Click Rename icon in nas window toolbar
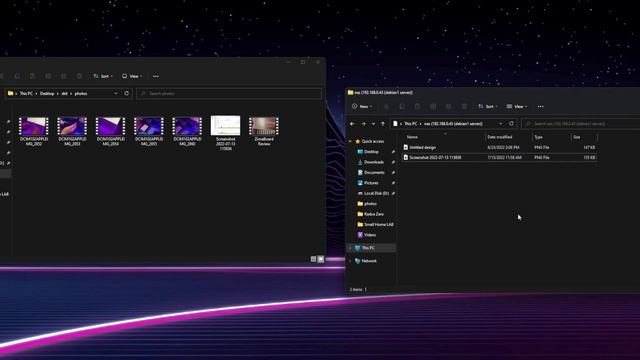Viewport: 640px width, 360px height. (x=433, y=107)
